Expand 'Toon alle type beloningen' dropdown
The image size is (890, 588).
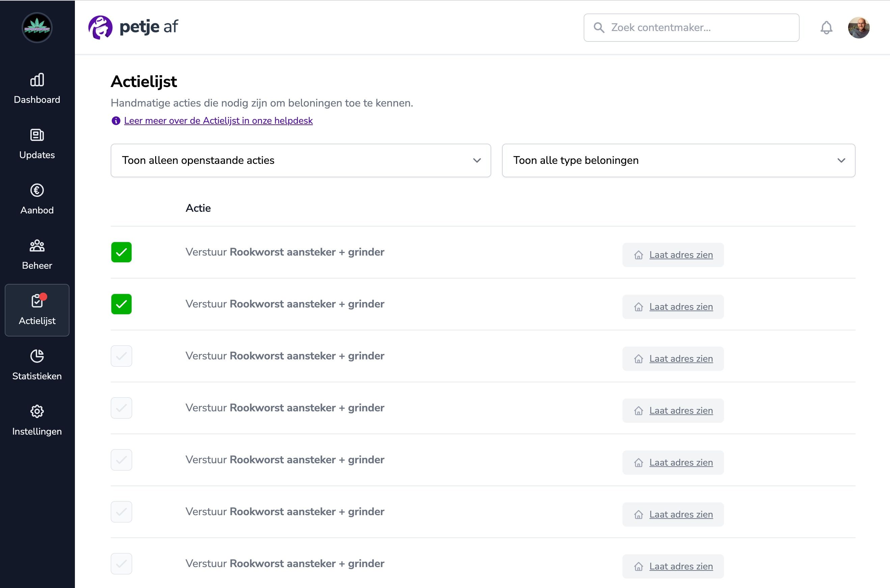click(678, 160)
